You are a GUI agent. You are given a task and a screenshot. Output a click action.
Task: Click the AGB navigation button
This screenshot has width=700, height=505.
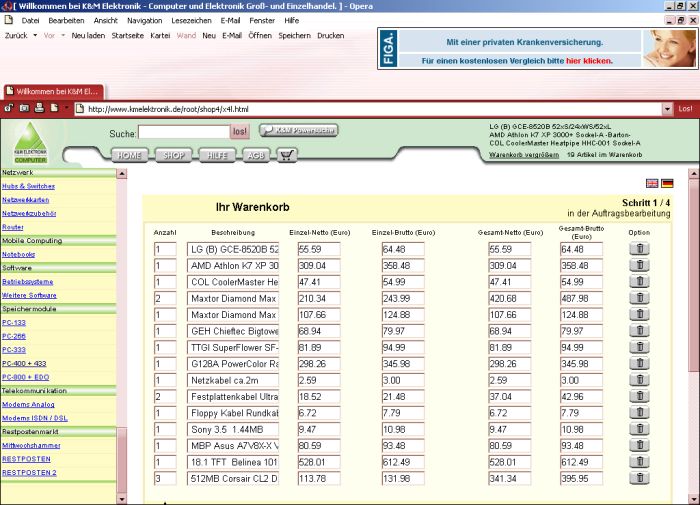click(x=256, y=155)
